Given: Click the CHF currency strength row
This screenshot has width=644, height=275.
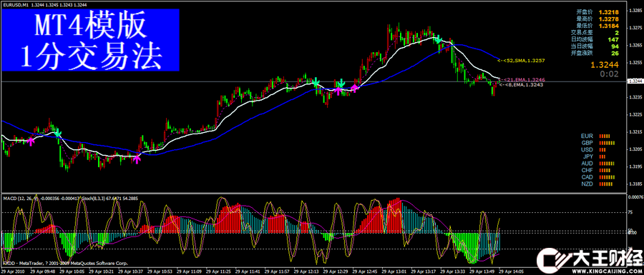Looking at the screenshot, I should click(x=596, y=170).
